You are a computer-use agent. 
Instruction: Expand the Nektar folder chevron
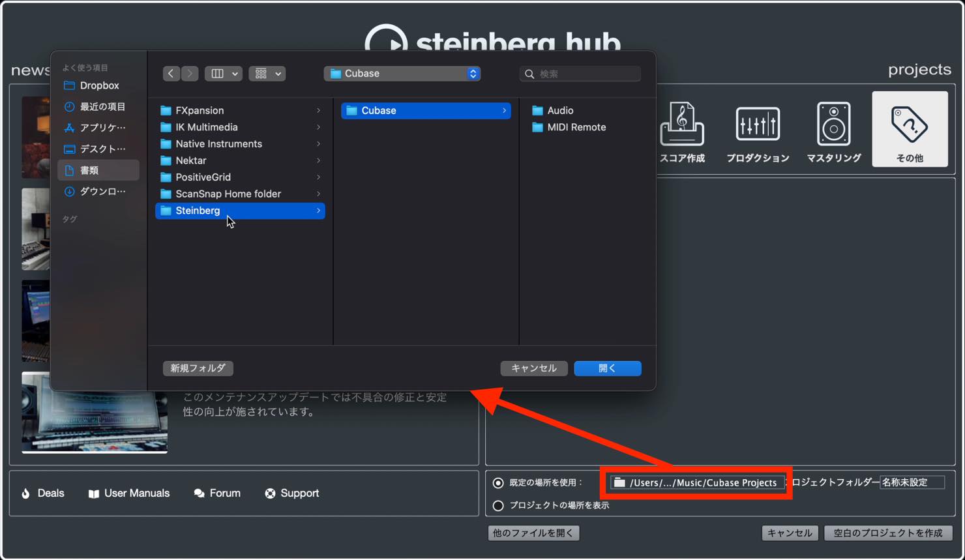318,160
